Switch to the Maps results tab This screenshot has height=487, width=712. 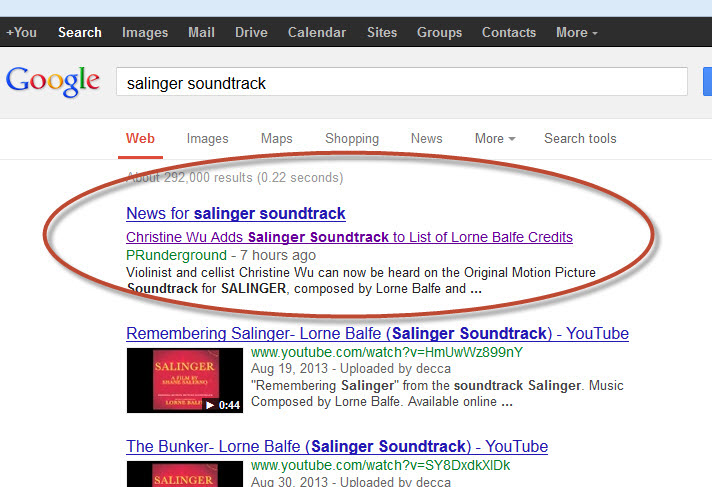pyautogui.click(x=277, y=138)
